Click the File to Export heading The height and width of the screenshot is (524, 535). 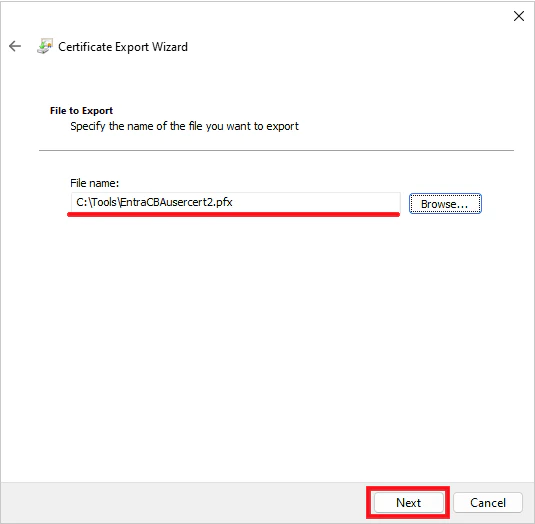coord(81,111)
